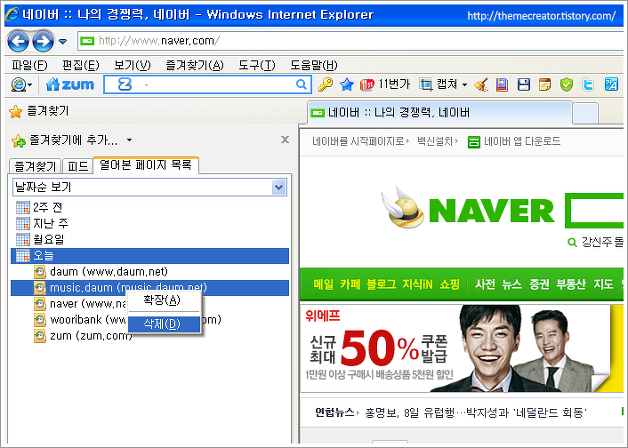Screen dimensions: 628x448
Task: Open the 날짜순 보기 sort combo box
Action: (x=149, y=187)
